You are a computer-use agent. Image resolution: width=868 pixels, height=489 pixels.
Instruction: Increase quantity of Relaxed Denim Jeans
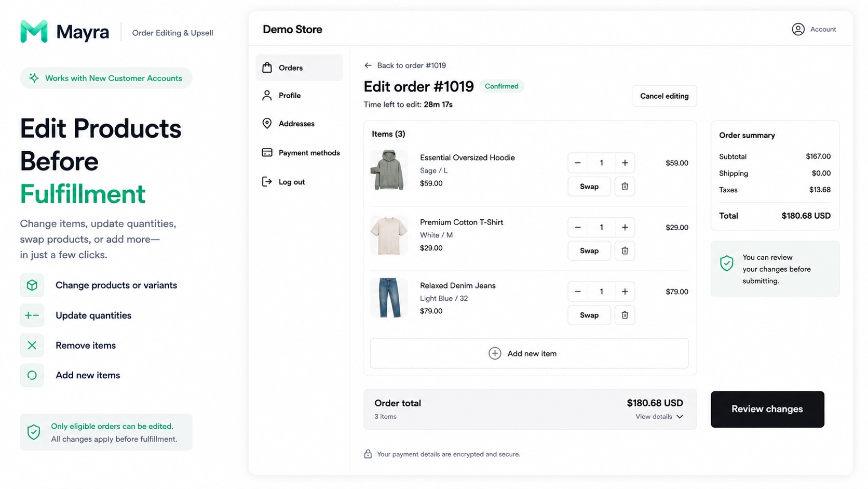point(625,292)
